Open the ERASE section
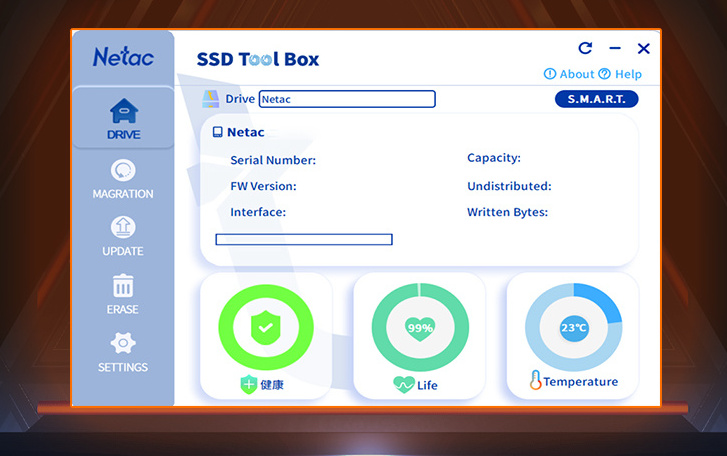The height and width of the screenshot is (456, 727). (123, 294)
